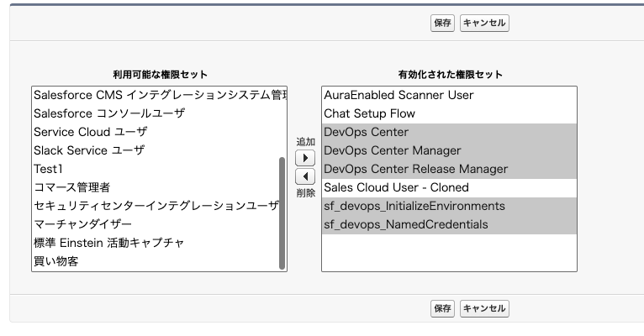Click the add (追加) right arrow icon
This screenshot has width=644, height=336.
tap(305, 158)
